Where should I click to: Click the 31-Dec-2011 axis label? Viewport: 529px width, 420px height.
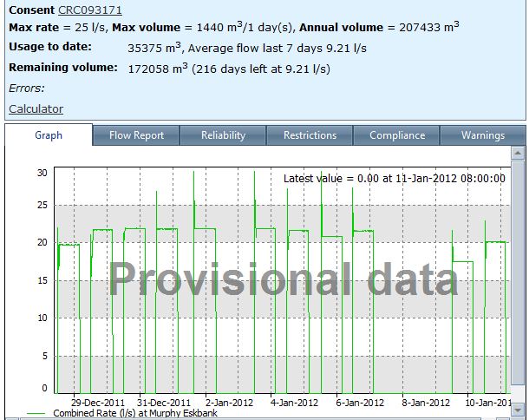pos(164,403)
